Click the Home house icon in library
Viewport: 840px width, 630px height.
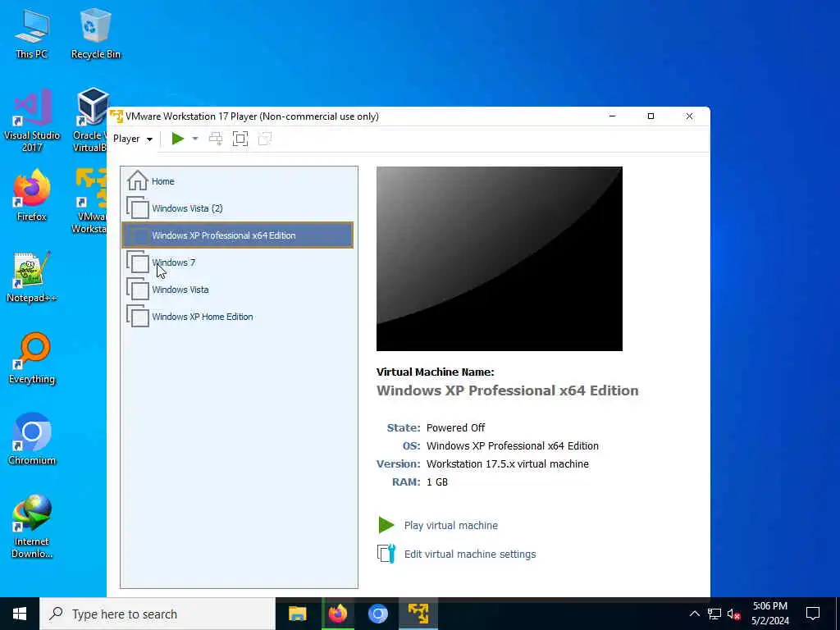[138, 180]
